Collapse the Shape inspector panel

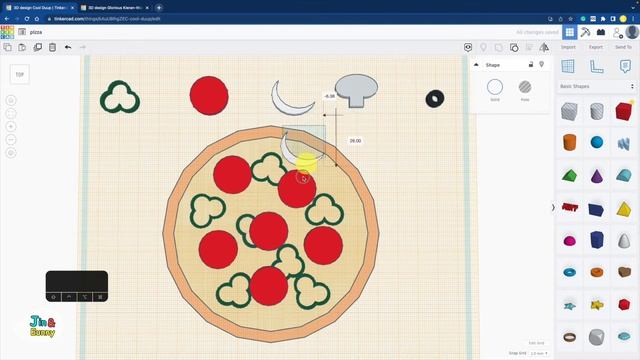tap(476, 64)
